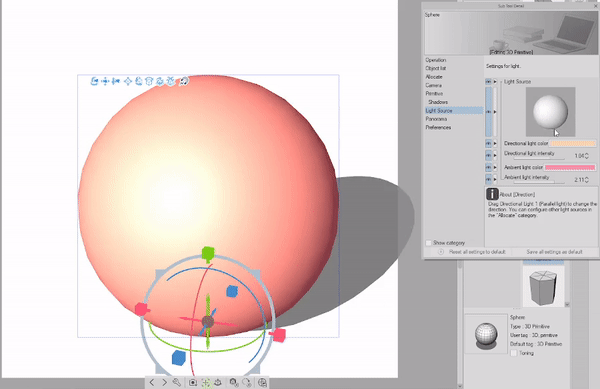Toggle the Toning checkbox
The width and height of the screenshot is (600, 389).
514,353
